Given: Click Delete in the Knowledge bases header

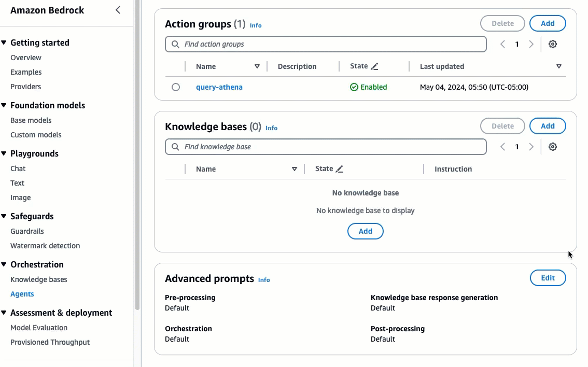Looking at the screenshot, I should coord(502,126).
